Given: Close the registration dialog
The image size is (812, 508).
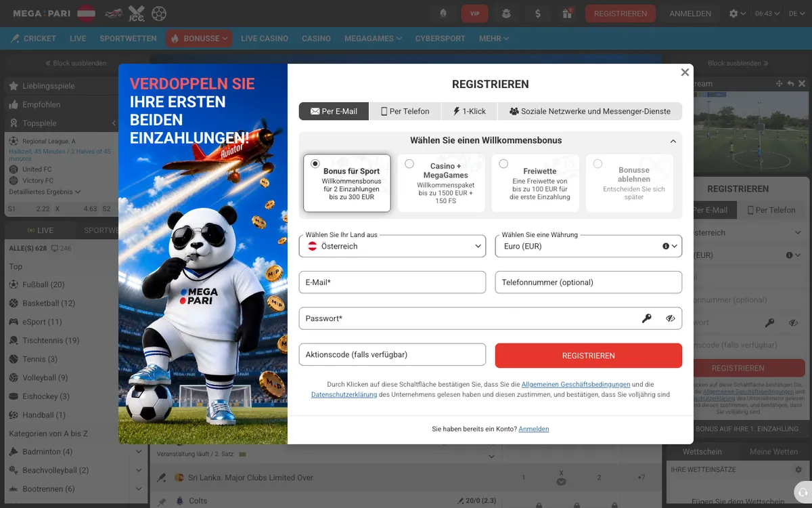Looking at the screenshot, I should point(685,72).
